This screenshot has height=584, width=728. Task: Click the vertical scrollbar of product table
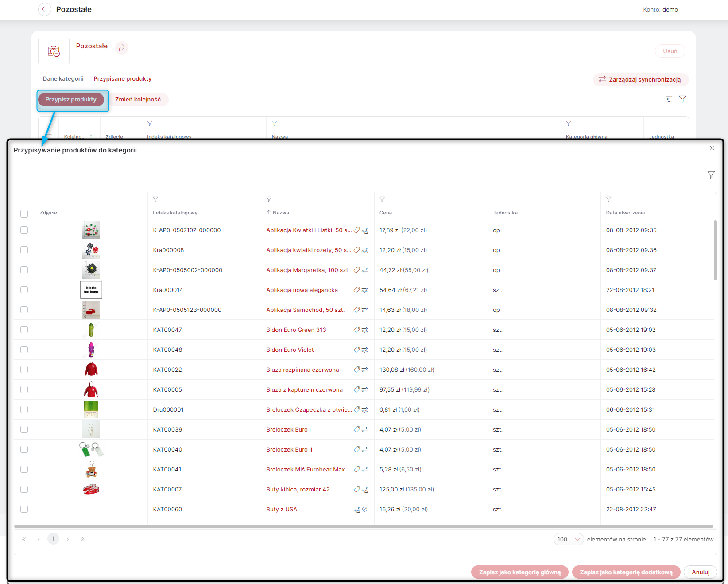[x=715, y=250]
